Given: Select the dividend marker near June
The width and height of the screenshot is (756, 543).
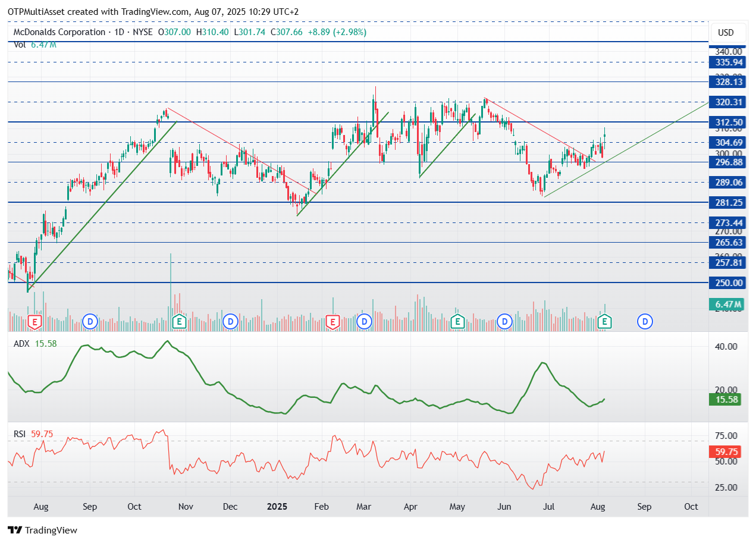Looking at the screenshot, I should [x=505, y=322].
